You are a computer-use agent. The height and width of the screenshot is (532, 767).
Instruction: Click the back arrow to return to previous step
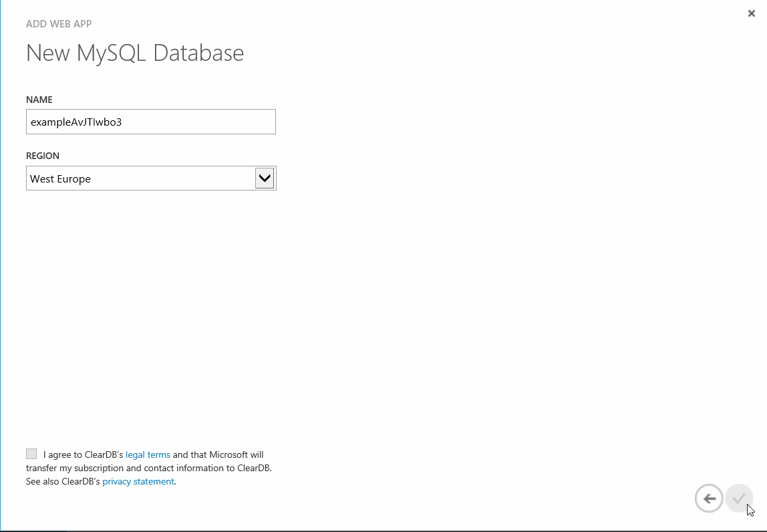709,498
